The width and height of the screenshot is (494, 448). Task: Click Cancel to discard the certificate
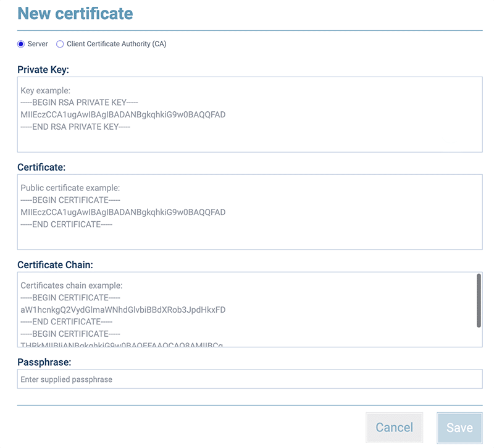coord(394,427)
